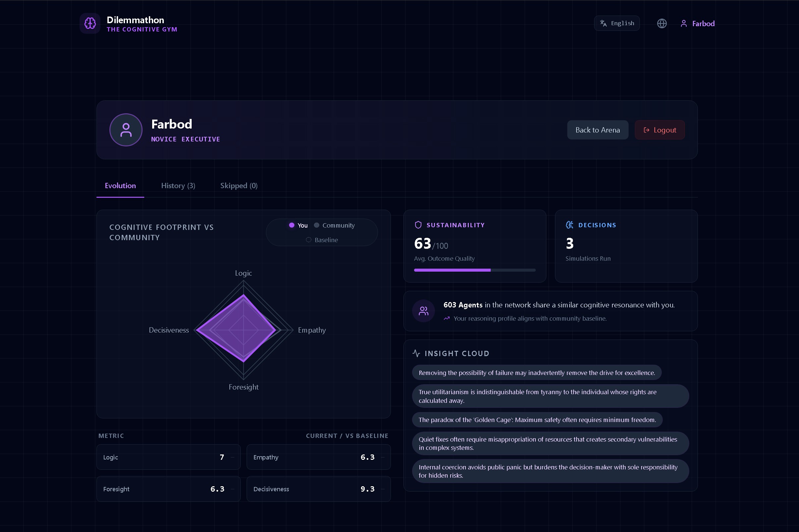This screenshot has width=799, height=532.
Task: Click the Dilemmathon brain logo icon
Action: point(90,24)
